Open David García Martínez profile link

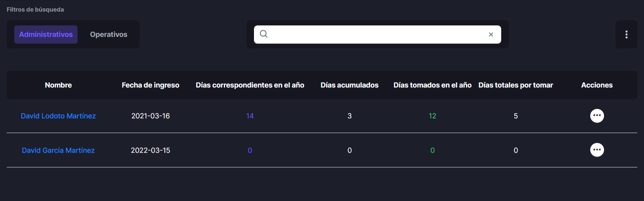coord(58,150)
